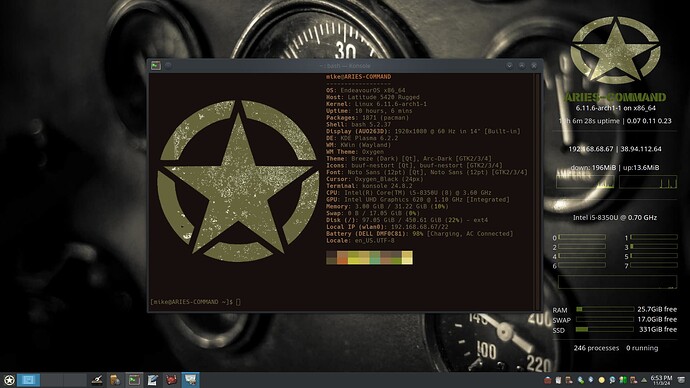
Task: Open the star application launcher
Action: pyautogui.click(x=9, y=380)
